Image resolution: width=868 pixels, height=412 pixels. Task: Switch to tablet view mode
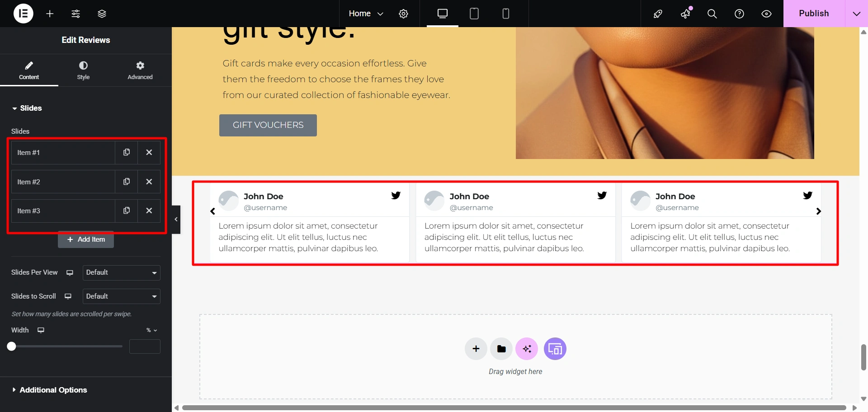pos(474,14)
